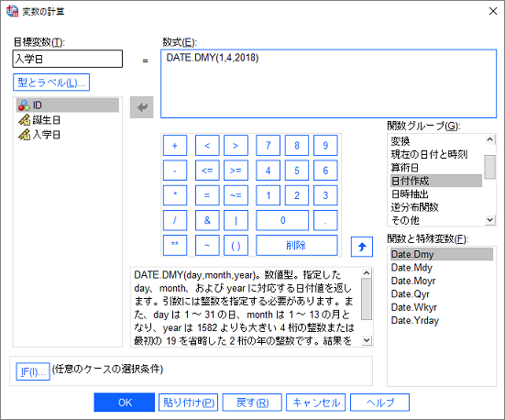The width and height of the screenshot is (505, 420).
Task: Insert selected function with the up arrow button
Action: (x=362, y=247)
